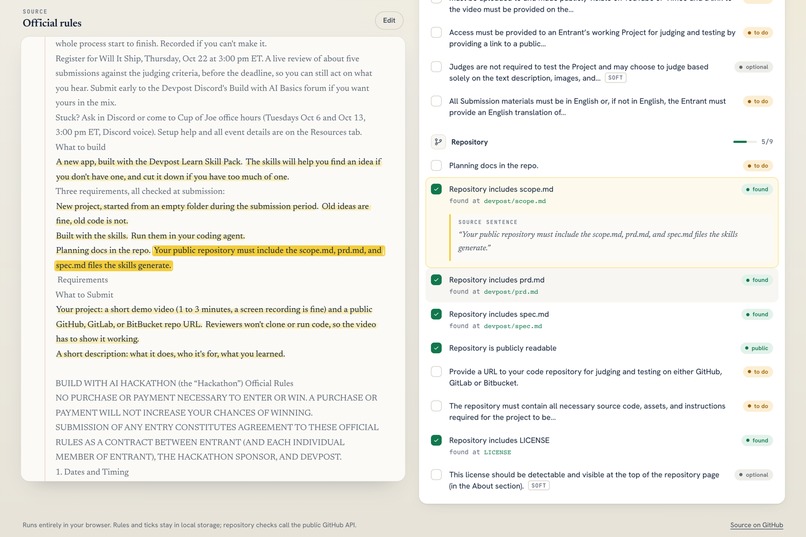Check the 'repository must contain all necessary source' checkbox
The width and height of the screenshot is (806, 537).
point(436,406)
